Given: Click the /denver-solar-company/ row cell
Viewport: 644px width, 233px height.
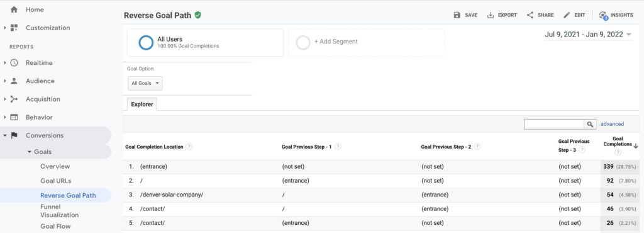Looking at the screenshot, I should coord(172,195).
